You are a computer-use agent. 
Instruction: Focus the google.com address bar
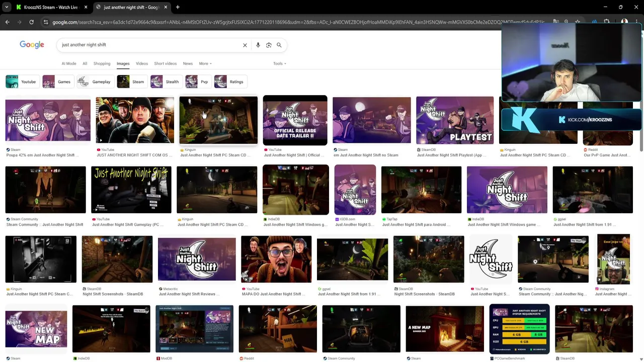coord(298,22)
